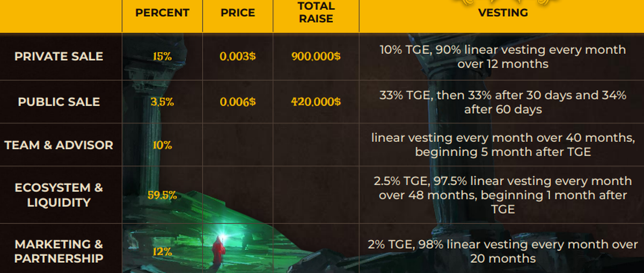The width and height of the screenshot is (644, 273).
Task: Click the 3.5% public sale percentage
Action: pos(162,102)
